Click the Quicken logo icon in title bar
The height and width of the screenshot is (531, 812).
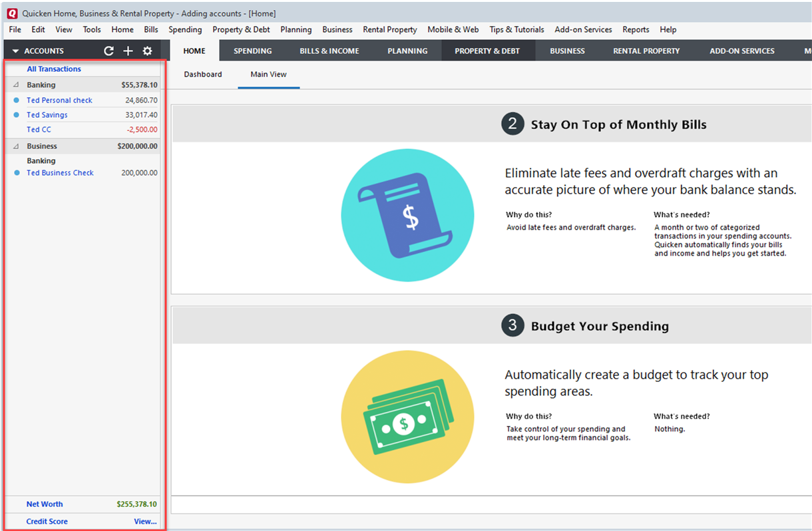click(x=11, y=13)
